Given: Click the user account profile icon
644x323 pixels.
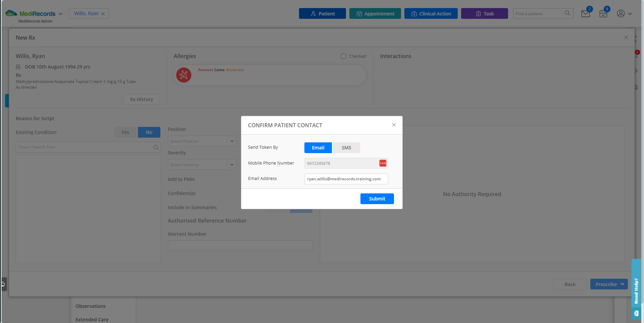Looking at the screenshot, I should pyautogui.click(x=621, y=13).
